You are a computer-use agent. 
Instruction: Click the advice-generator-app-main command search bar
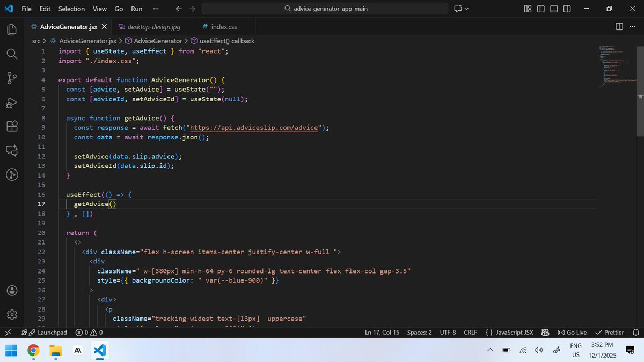pos(325,9)
